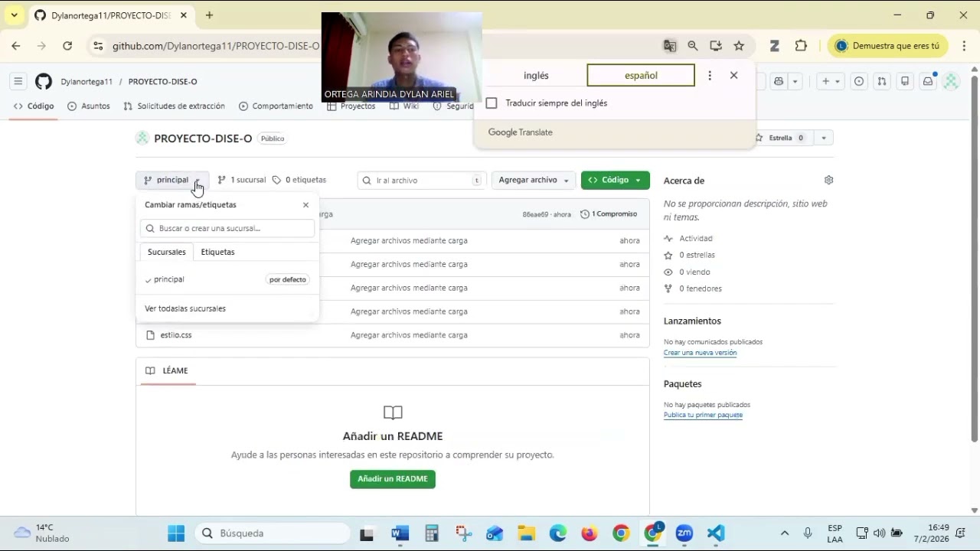Open the Windows Start menu
Screen dimensions: 980x551
176,533
